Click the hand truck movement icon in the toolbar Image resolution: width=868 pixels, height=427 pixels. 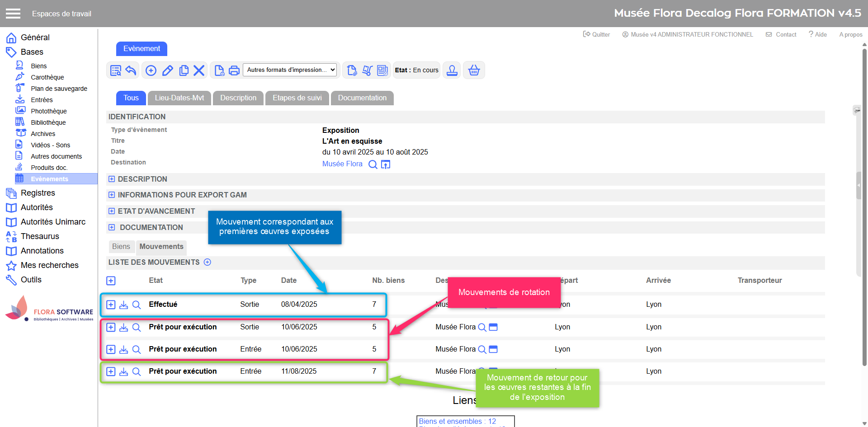(367, 70)
